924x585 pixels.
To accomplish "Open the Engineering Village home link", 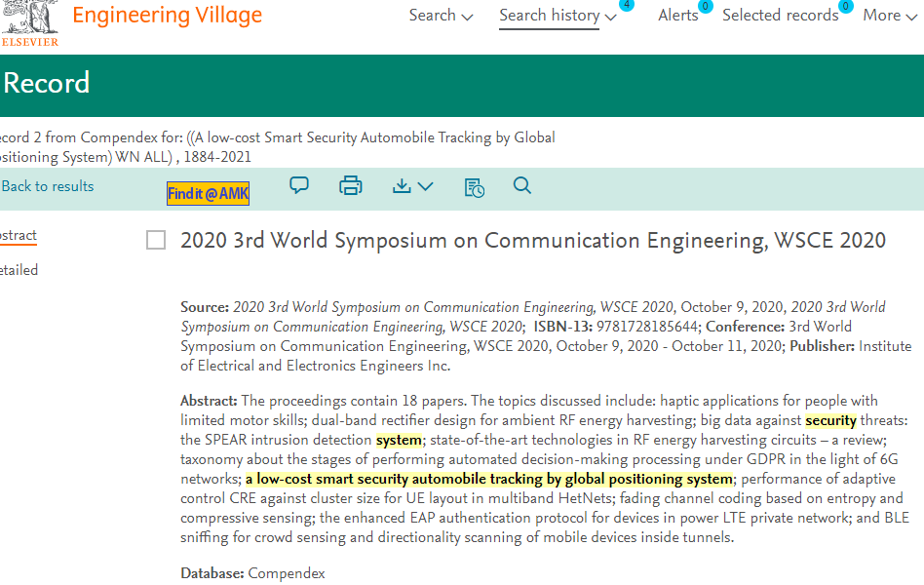I will coord(168,16).
